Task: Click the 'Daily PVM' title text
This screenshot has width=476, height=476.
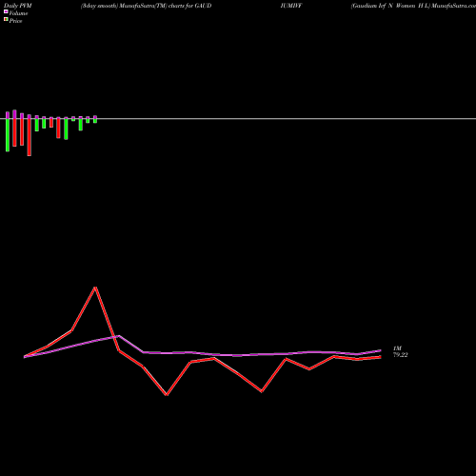Action: tap(18, 6)
